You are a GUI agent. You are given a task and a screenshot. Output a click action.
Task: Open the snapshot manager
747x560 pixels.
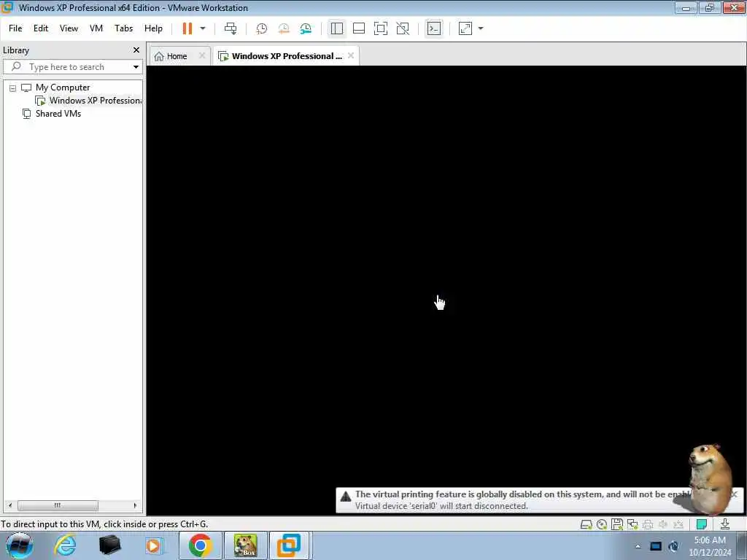pos(306,28)
